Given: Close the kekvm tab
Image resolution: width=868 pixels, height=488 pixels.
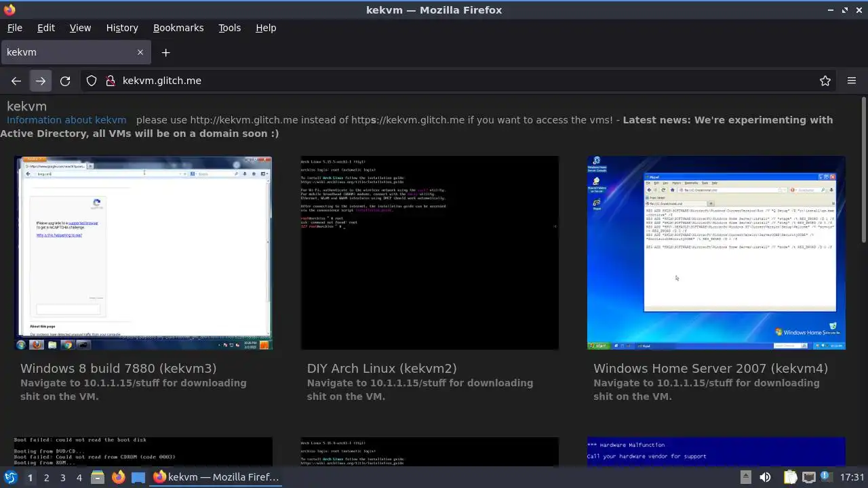Looking at the screenshot, I should 140,52.
